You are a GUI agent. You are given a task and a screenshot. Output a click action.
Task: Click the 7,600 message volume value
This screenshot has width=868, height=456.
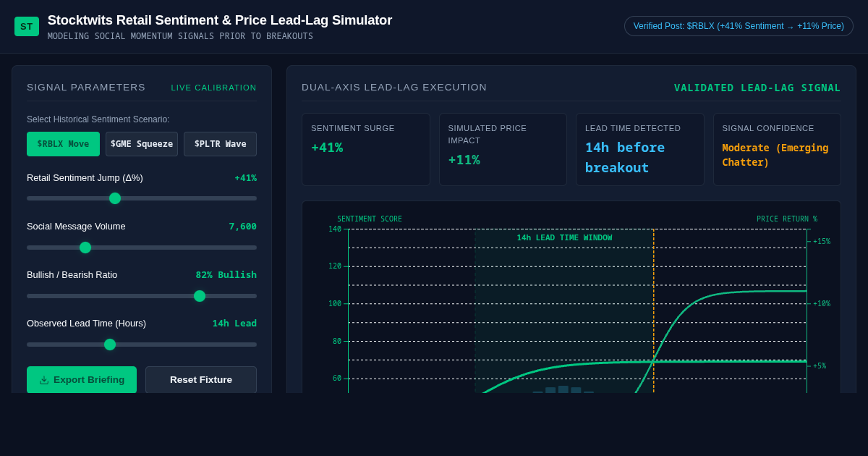(243, 227)
